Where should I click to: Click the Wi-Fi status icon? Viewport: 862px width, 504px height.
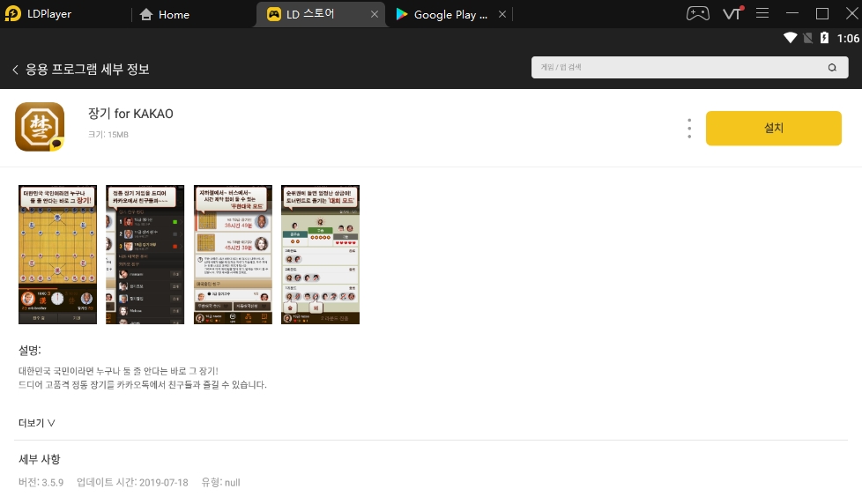coord(790,38)
